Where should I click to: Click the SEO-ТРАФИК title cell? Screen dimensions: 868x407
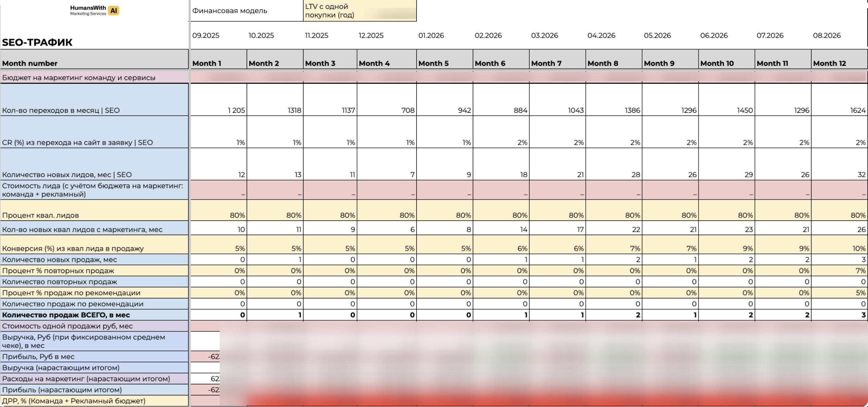point(37,42)
